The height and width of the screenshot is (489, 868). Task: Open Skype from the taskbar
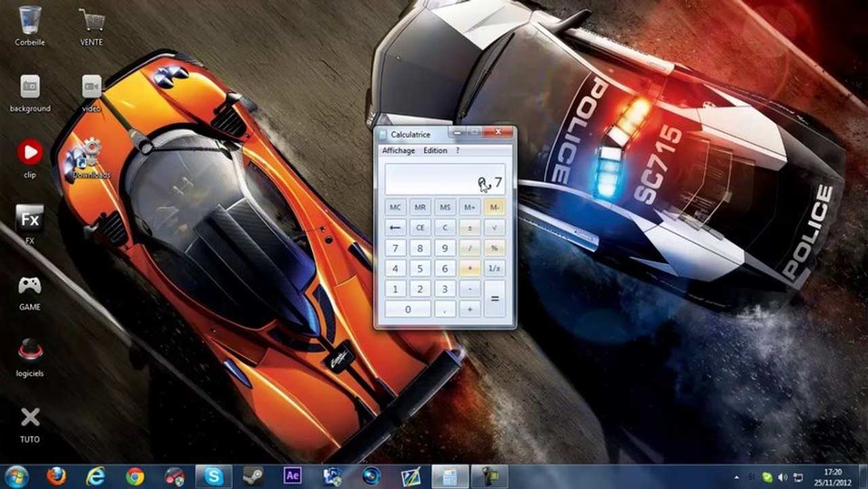click(x=214, y=476)
